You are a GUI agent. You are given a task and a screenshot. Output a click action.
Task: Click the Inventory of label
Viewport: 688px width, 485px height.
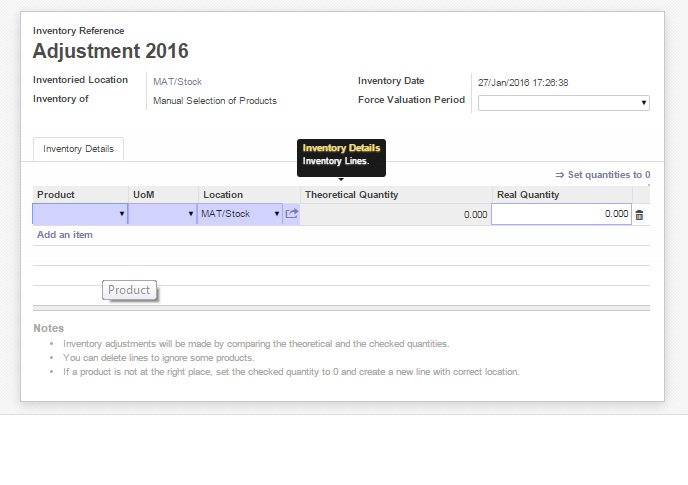tap(61, 99)
